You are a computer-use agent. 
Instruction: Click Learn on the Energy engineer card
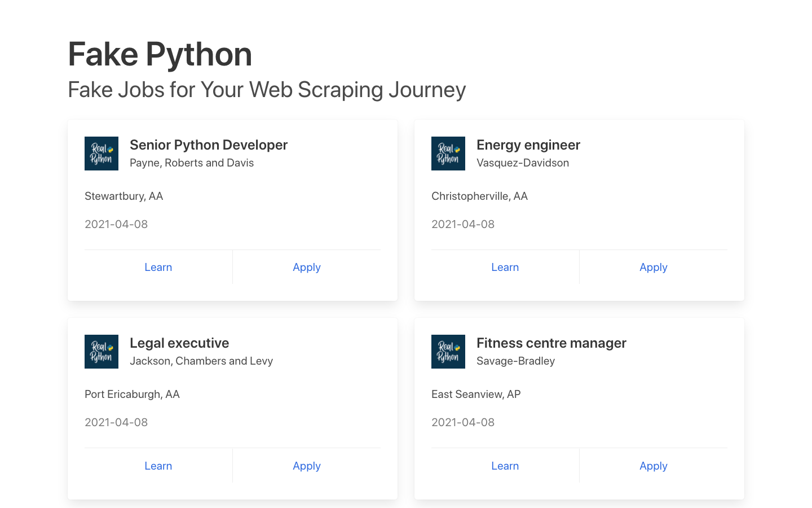(x=505, y=266)
